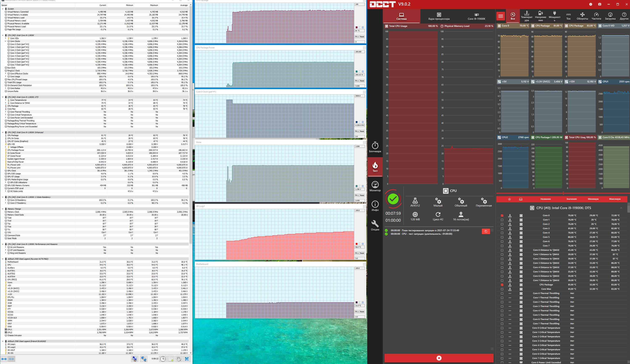The width and height of the screenshot is (630, 364).
Task: Check the Core 3 sensor checkbox
Action: tap(502, 229)
